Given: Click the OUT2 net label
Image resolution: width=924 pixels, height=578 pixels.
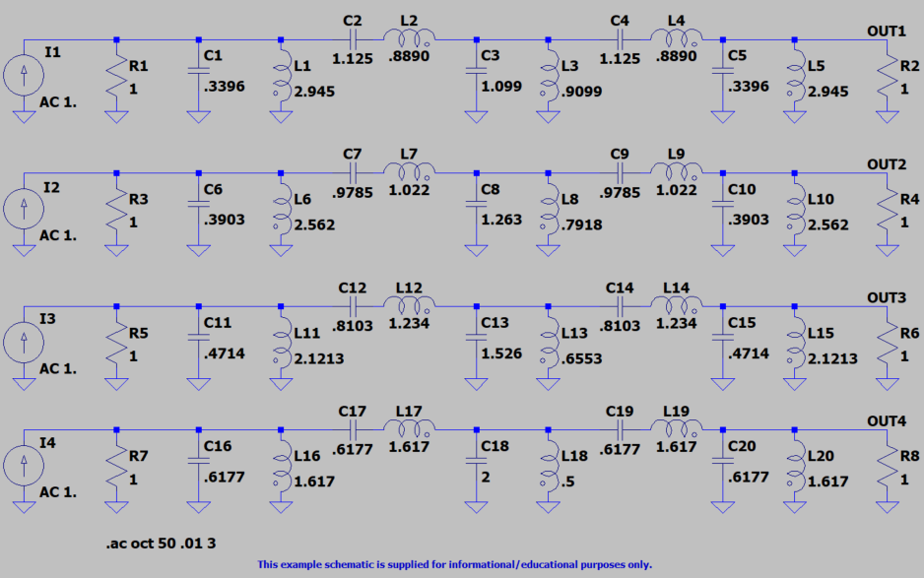Looking at the screenshot, I should pyautogui.click(x=887, y=164).
